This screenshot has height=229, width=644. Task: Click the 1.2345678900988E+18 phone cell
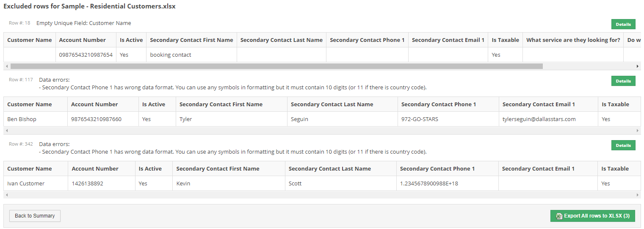click(448, 184)
